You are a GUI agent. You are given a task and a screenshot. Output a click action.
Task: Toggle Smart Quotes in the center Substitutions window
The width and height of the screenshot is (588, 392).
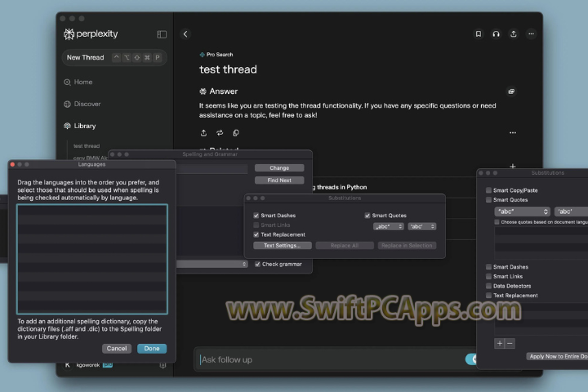point(367,216)
